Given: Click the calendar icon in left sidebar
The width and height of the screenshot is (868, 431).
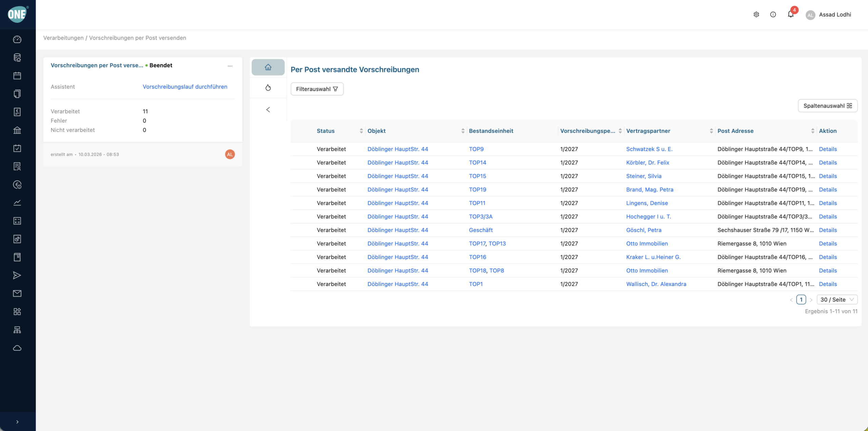Looking at the screenshot, I should tap(17, 76).
